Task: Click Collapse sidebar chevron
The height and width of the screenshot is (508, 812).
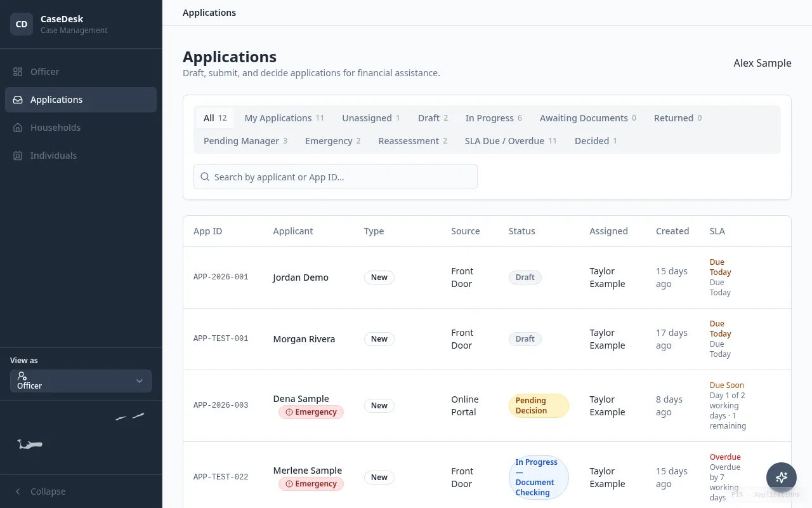Action: pyautogui.click(x=18, y=491)
